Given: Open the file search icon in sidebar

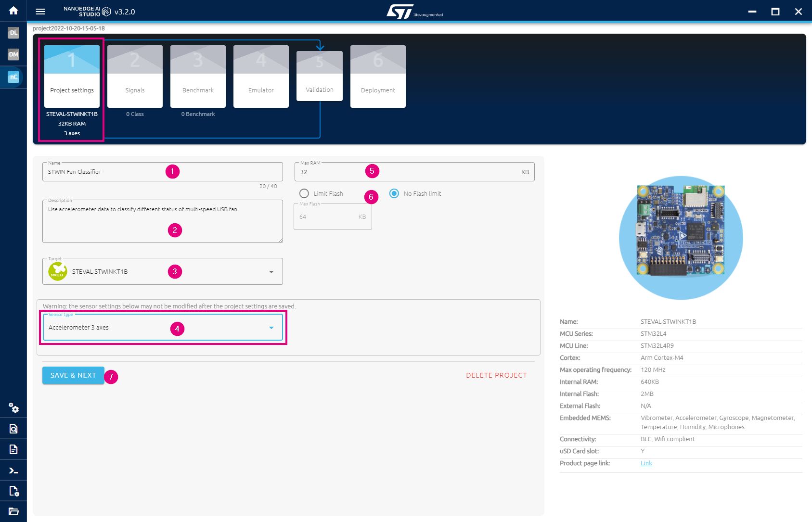Looking at the screenshot, I should (x=13, y=429).
